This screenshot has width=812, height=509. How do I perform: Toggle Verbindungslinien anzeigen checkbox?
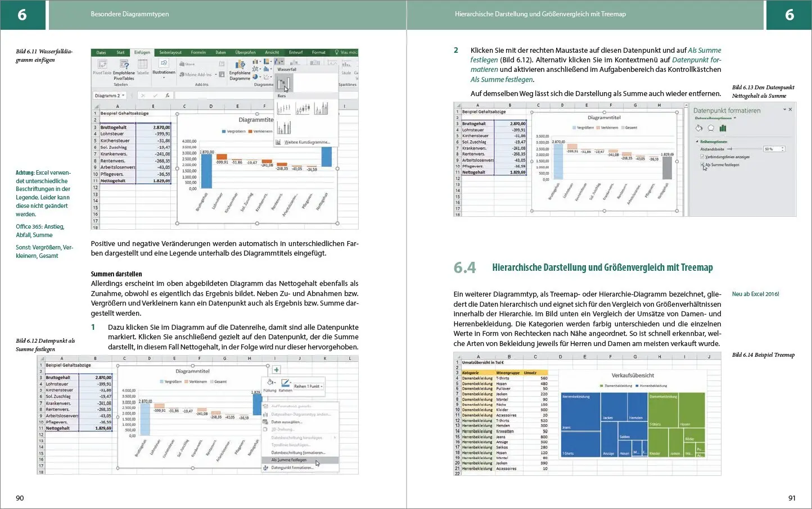pos(702,157)
